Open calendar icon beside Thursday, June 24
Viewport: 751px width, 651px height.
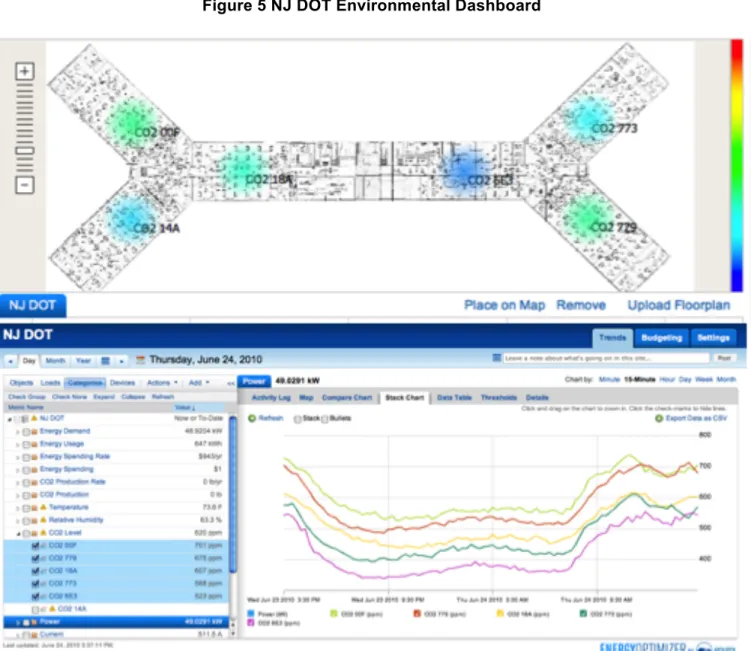point(140,360)
